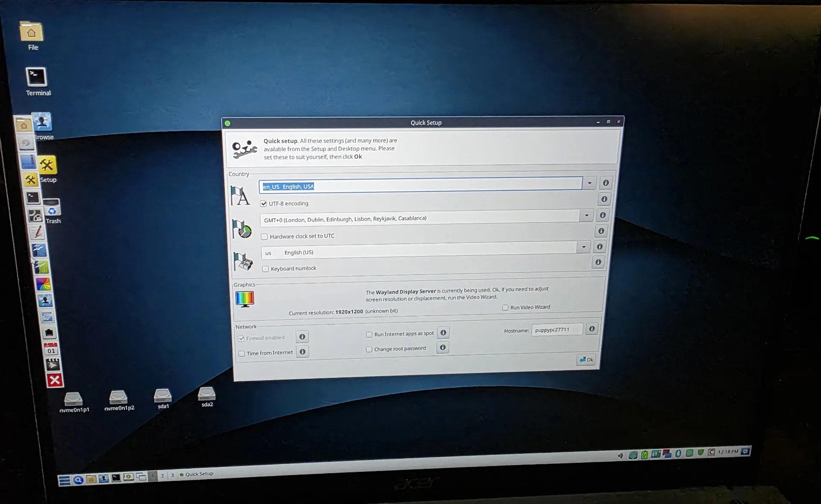Switch to workspace 2 in taskbar
This screenshot has height=504, width=821.
(162, 475)
